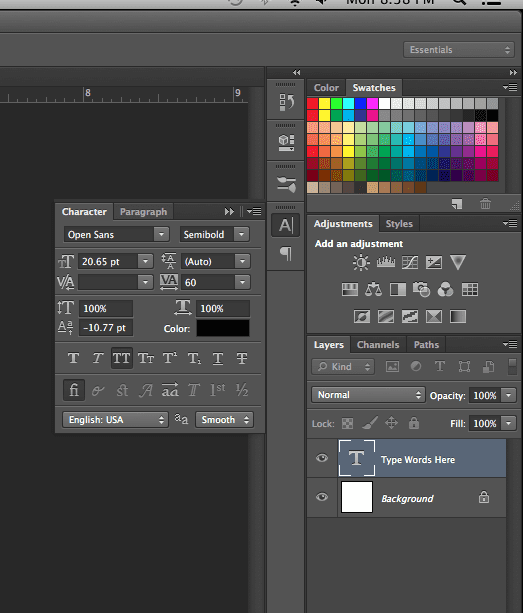The height and width of the screenshot is (613, 523).
Task: Open the Normal blend mode dropdown
Action: (x=368, y=395)
